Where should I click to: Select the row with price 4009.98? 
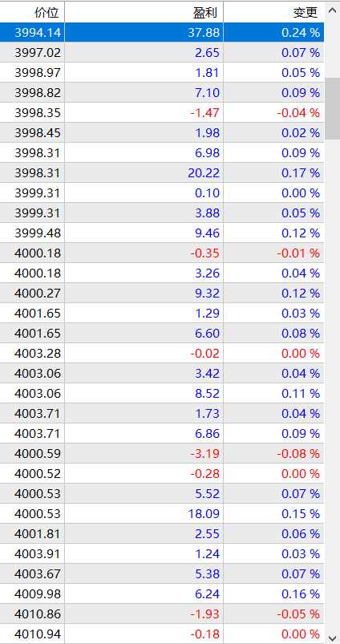pos(162,594)
